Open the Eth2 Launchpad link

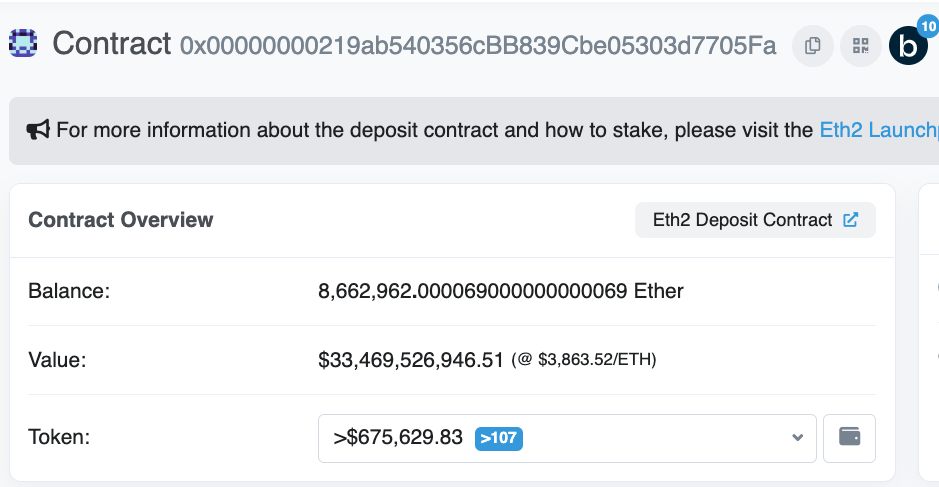click(x=879, y=129)
